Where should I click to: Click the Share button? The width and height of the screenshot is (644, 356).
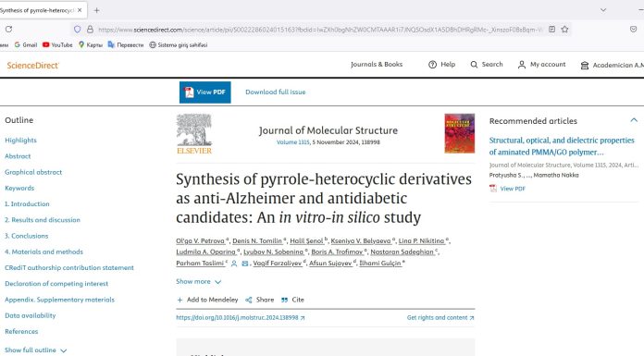[x=260, y=300]
